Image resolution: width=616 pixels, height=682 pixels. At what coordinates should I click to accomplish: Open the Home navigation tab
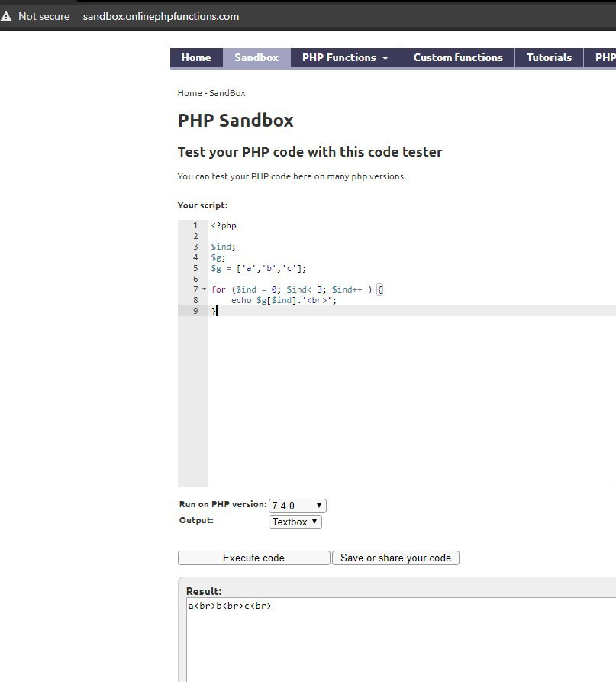click(x=196, y=57)
